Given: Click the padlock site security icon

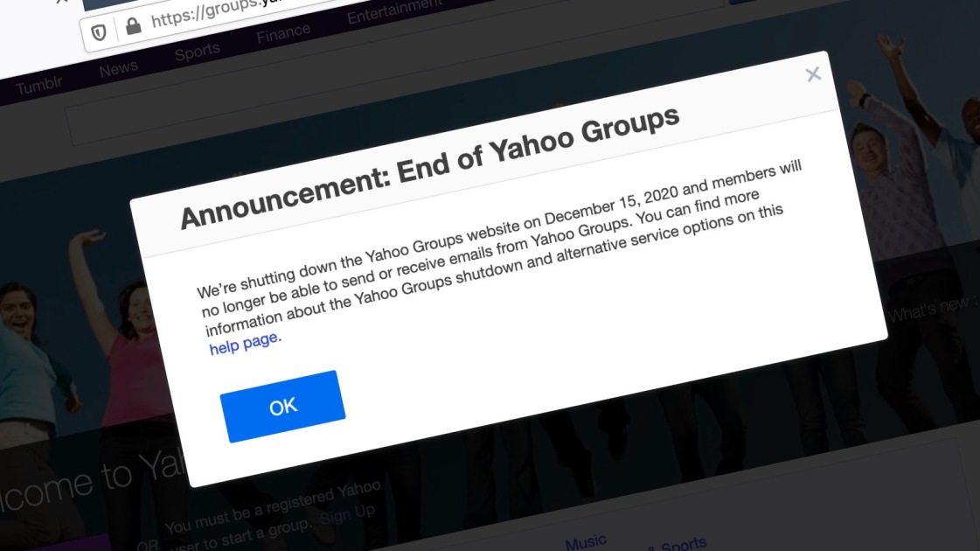Looking at the screenshot, I should [x=134, y=26].
